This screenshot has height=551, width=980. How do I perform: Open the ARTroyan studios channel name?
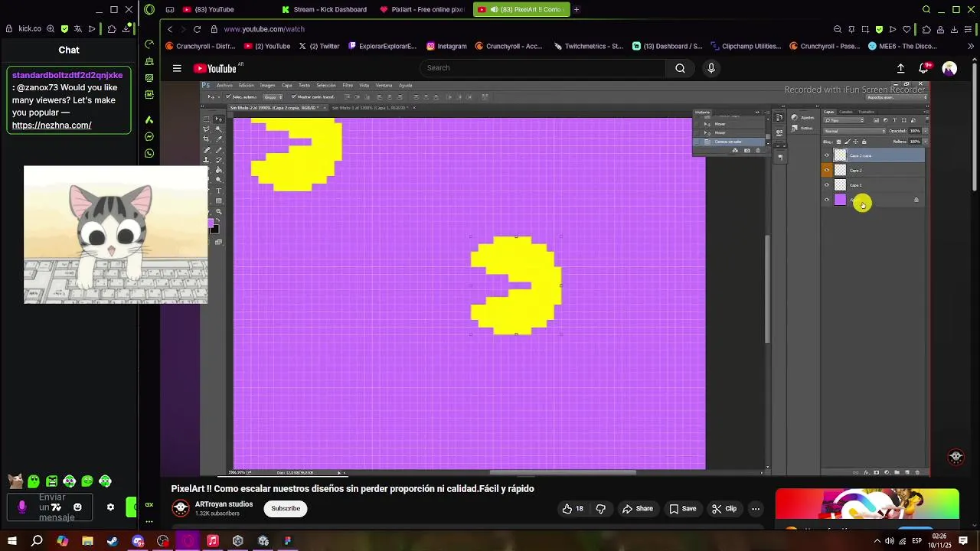pos(224,504)
